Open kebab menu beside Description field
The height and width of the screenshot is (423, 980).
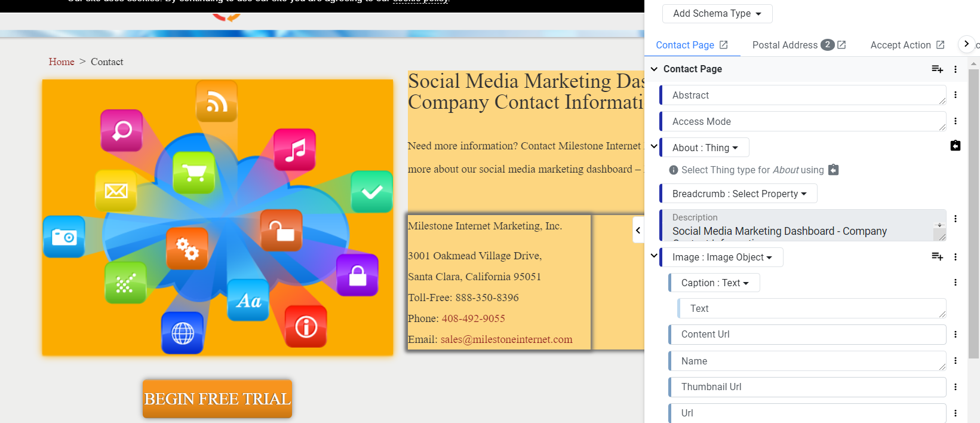click(x=956, y=219)
